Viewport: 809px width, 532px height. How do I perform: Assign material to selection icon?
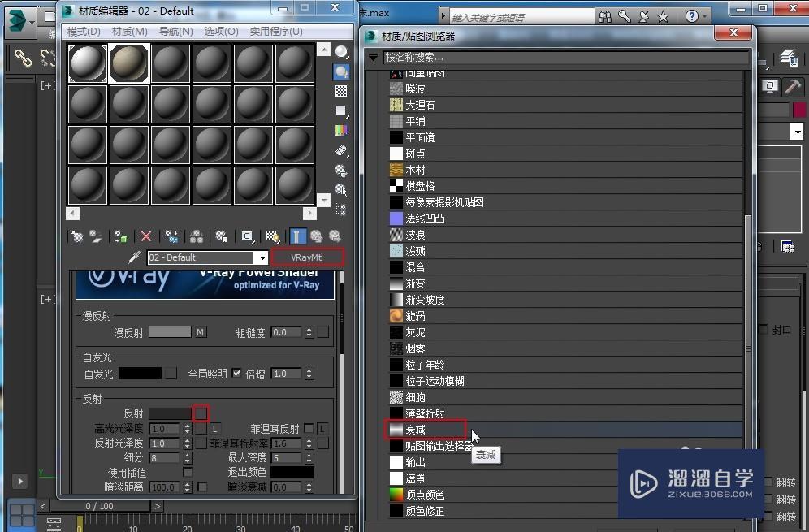pyautogui.click(x=121, y=236)
